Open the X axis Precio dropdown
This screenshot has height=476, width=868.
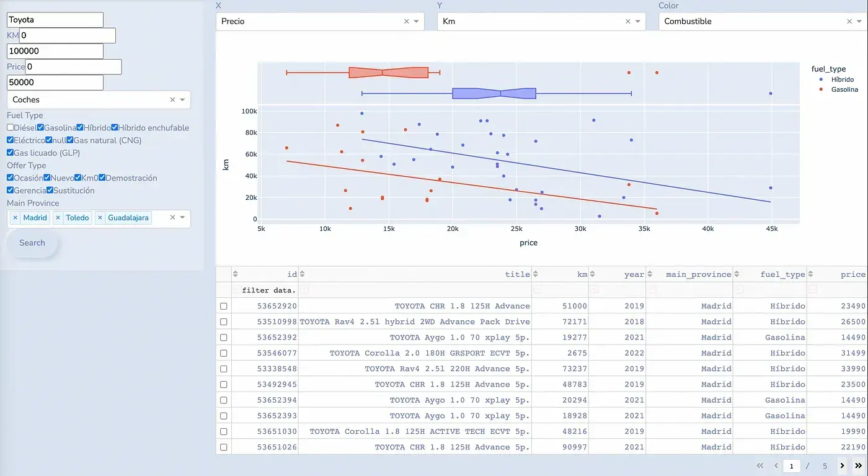point(416,21)
